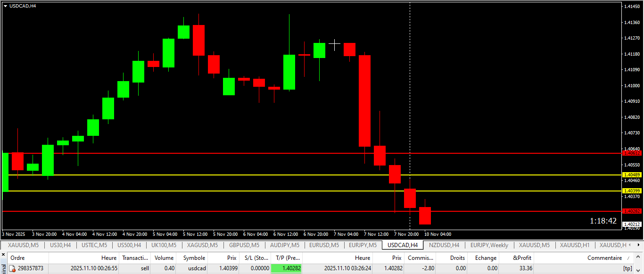This screenshot has height=274, width=644.
Task: Open the XAUUSD,H1 chart tab
Action: 575,245
